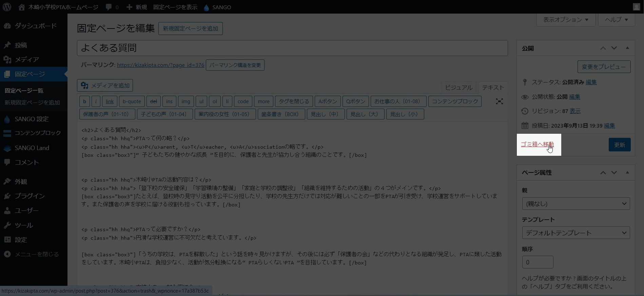Click the 順序 order number field
This screenshot has height=296, width=644.
[538, 262]
